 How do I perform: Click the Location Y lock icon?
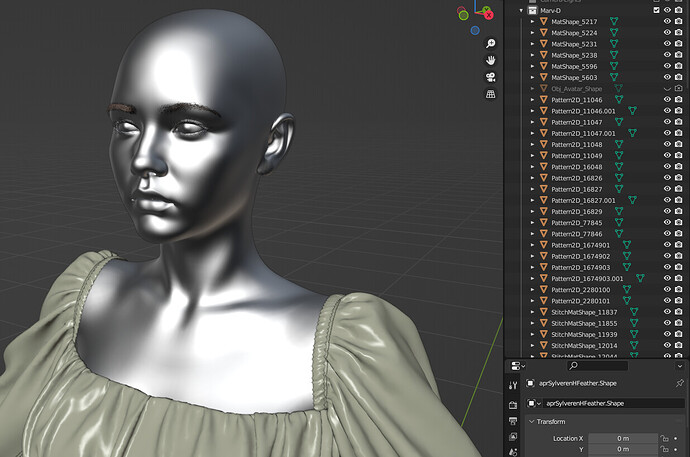pos(664,449)
